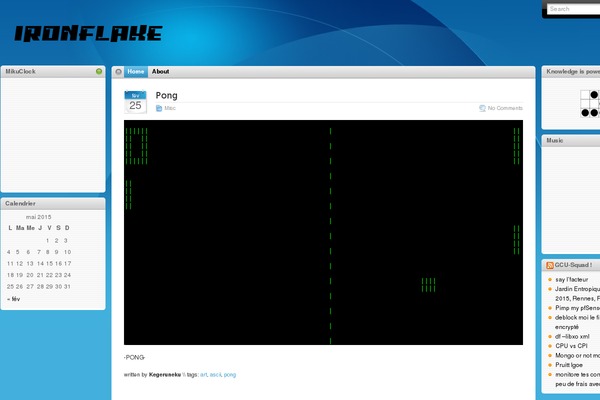600x400 pixels.
Task: Click the gray circle icon beside Home
Action: point(118,72)
